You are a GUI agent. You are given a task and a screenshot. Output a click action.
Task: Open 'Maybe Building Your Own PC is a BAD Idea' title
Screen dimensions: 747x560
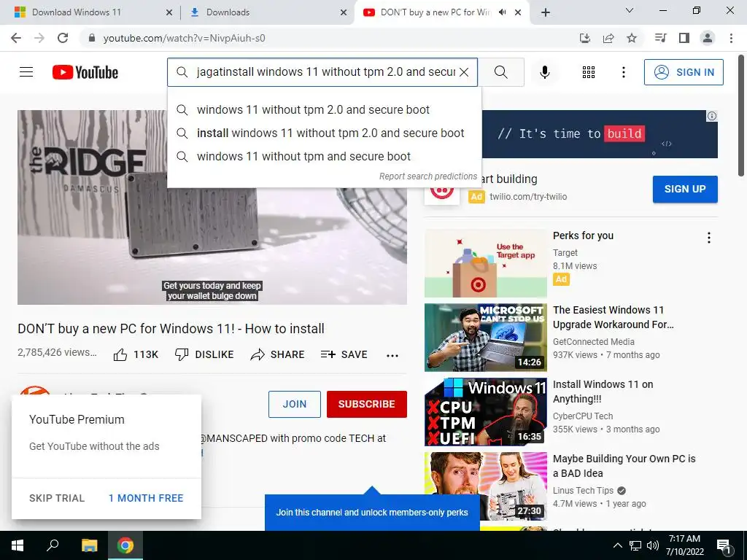[624, 466]
